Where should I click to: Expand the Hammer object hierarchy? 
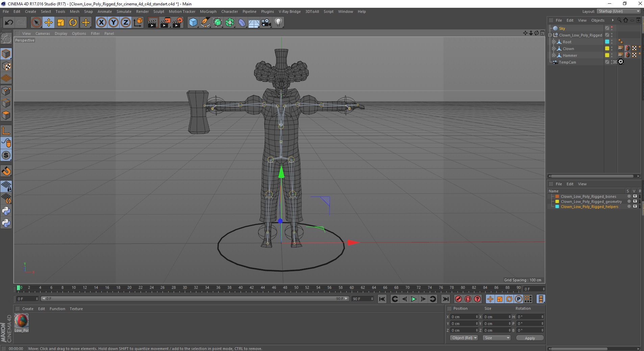(x=554, y=55)
